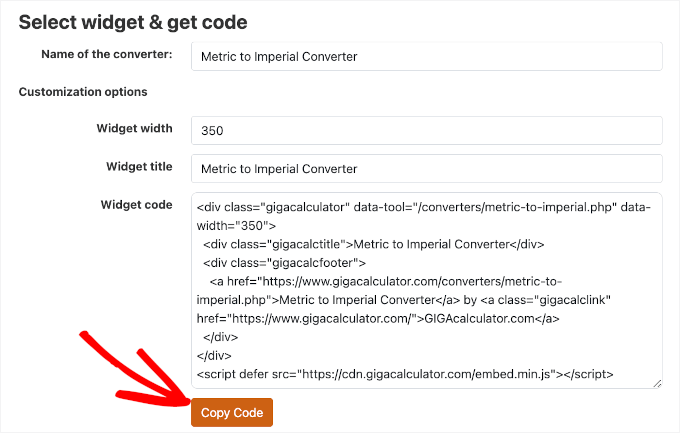Click the first code line with class "gigacalculator"
This screenshot has height=433, width=680.
point(420,207)
